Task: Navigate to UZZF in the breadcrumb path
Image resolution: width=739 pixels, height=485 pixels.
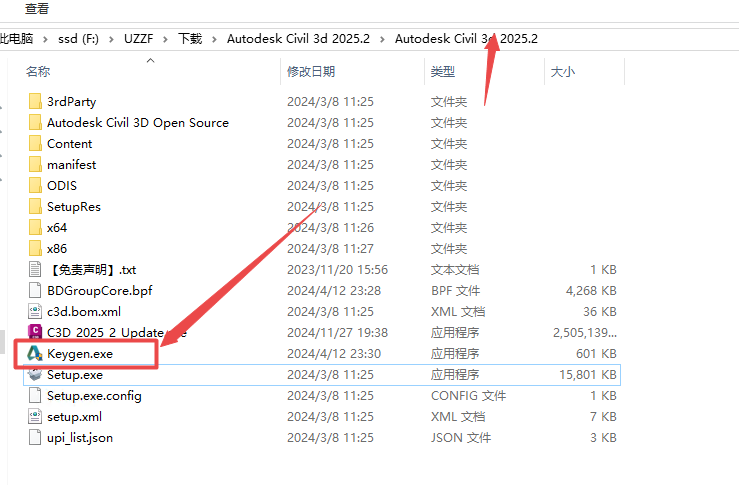Action: [x=138, y=39]
